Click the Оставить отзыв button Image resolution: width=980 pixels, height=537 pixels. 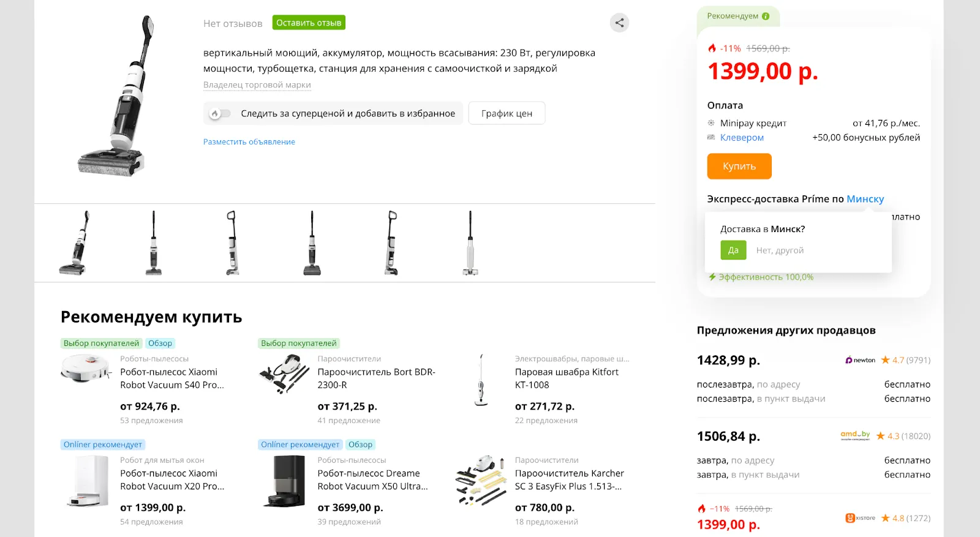(309, 23)
